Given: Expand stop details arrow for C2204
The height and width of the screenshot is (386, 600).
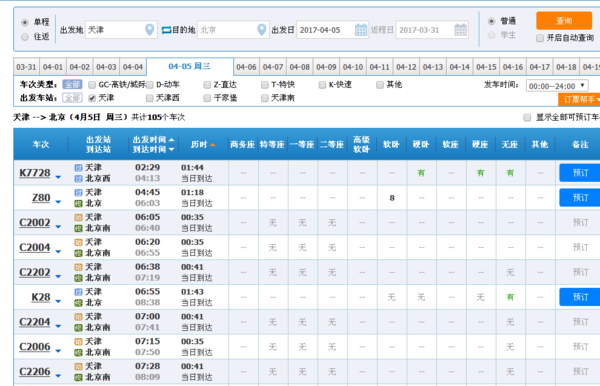Looking at the screenshot, I should tap(58, 326).
